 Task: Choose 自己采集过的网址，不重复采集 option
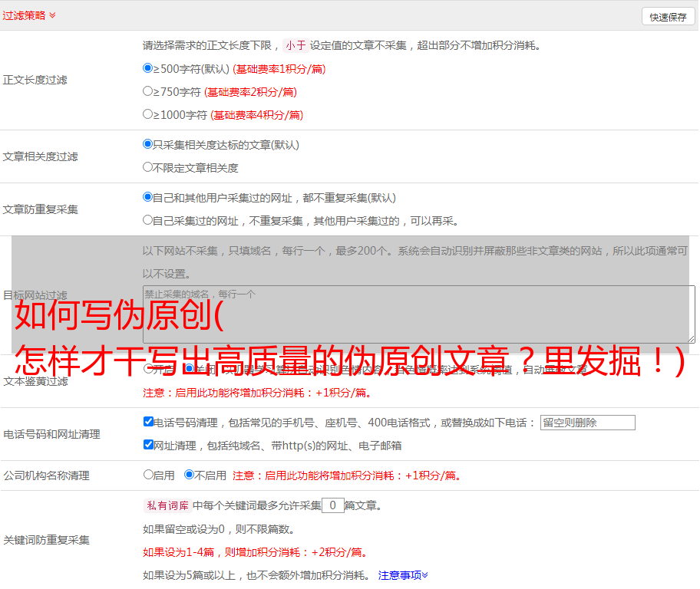click(x=148, y=220)
